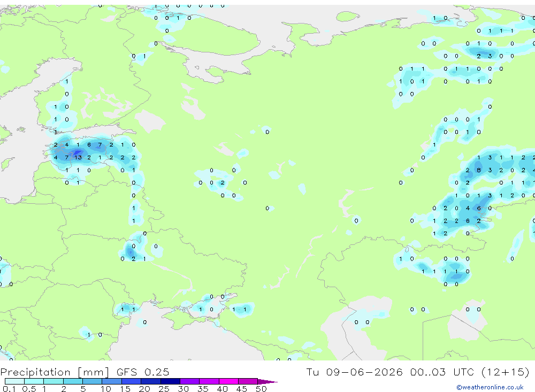This screenshot has height=392, width=535.
Task: Click the '8' precipitation value on map
Action: [479, 170]
